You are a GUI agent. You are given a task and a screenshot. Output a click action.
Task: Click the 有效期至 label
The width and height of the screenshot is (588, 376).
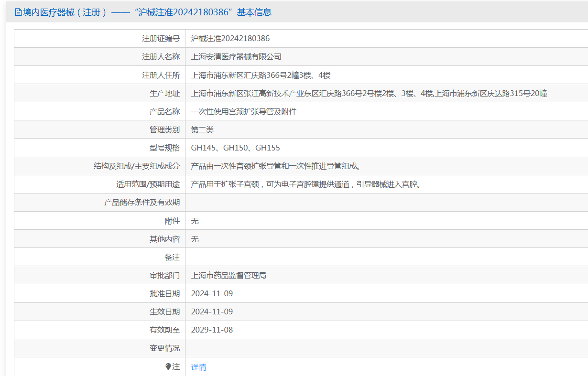click(x=165, y=330)
